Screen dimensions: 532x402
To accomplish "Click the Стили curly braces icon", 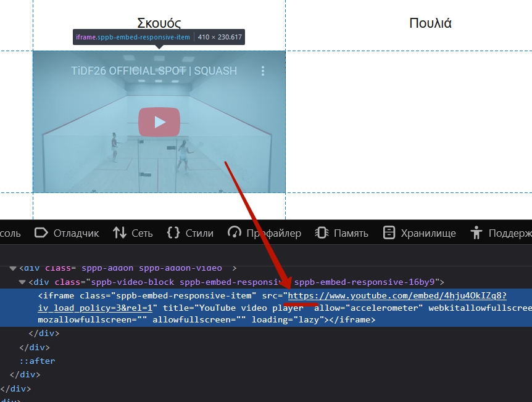I will pos(173,232).
